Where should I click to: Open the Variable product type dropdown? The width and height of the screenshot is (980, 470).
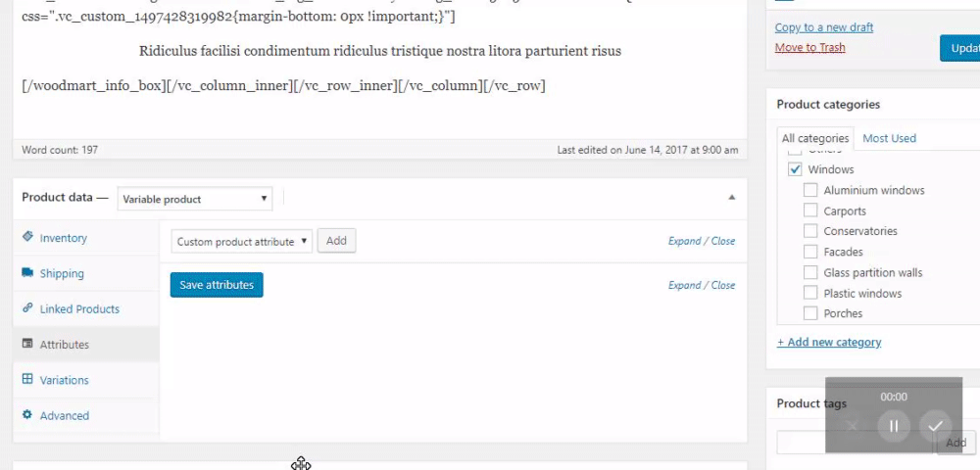pos(195,199)
